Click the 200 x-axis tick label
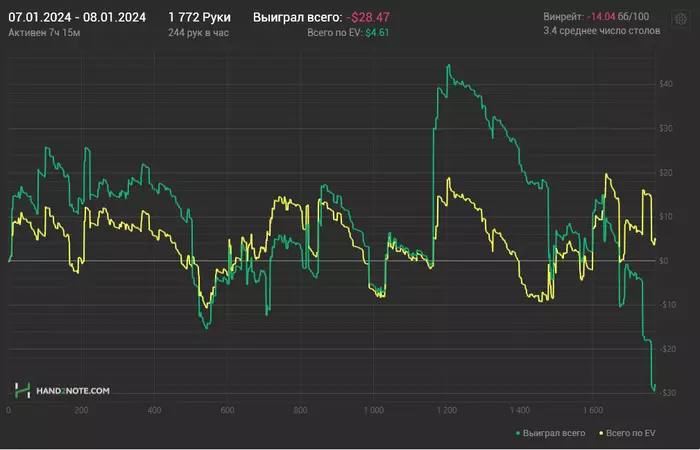Viewport: 700px width, 450px height. 81,410
